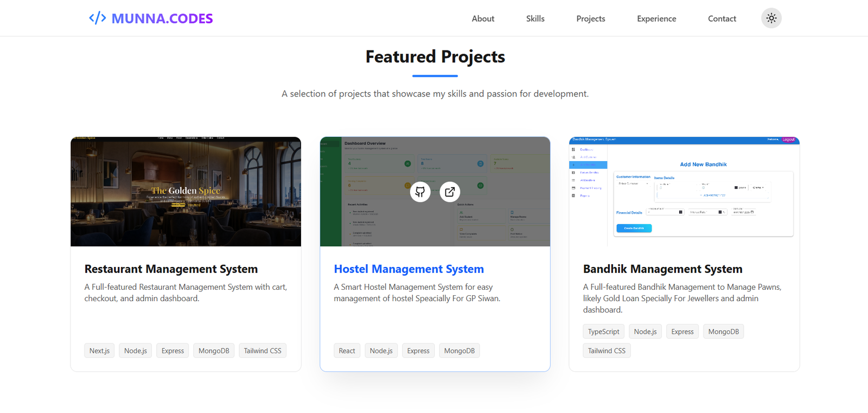The image size is (868, 413).
Task: Click Express tag on Restaurant card
Action: click(173, 351)
